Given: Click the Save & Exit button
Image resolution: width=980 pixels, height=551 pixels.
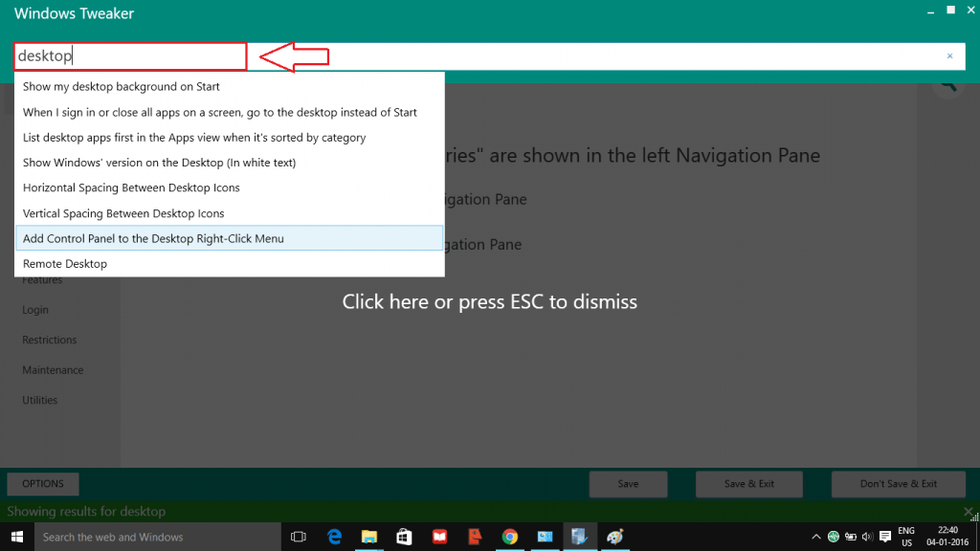Looking at the screenshot, I should [x=748, y=484].
